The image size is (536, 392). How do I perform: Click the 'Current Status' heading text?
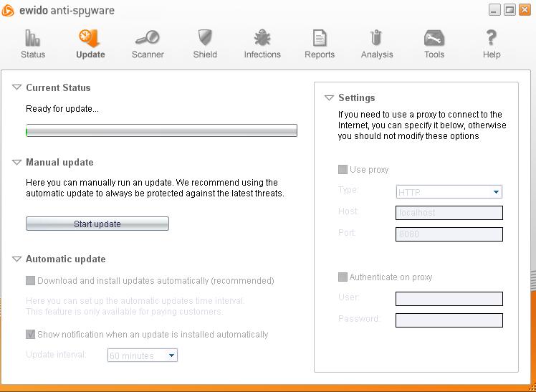click(58, 88)
